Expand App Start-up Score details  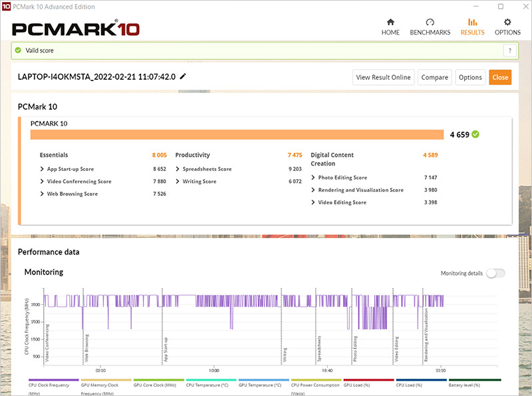click(x=43, y=169)
